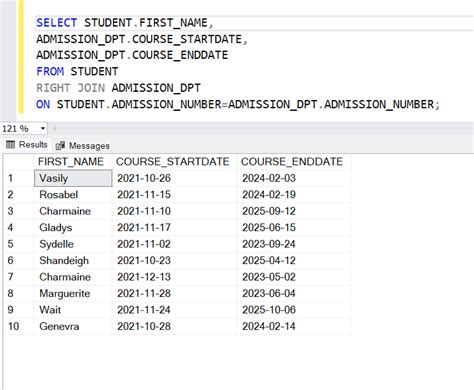
Task: Click COURSE_ENDDATE line in query editor
Action: click(132, 55)
